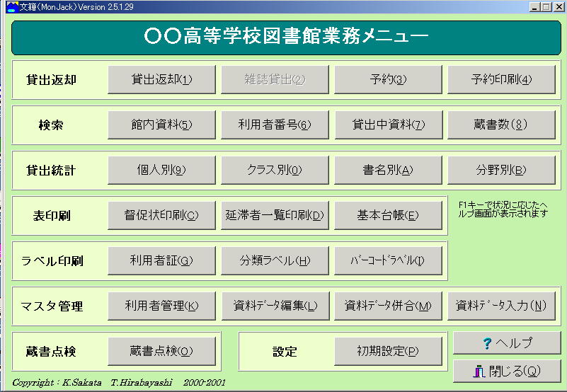Show 蔵書数(8) count
The height and width of the screenshot is (392, 567).
501,125
